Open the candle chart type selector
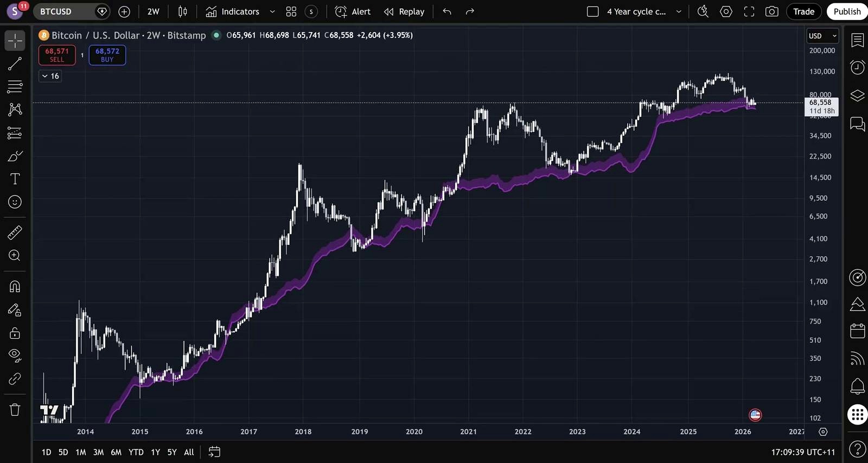 coord(183,11)
